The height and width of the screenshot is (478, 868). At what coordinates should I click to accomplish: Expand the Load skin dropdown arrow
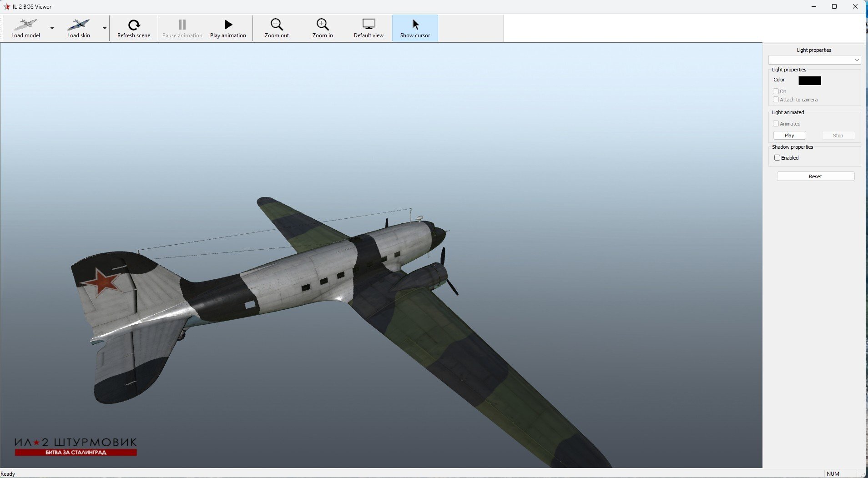click(105, 28)
